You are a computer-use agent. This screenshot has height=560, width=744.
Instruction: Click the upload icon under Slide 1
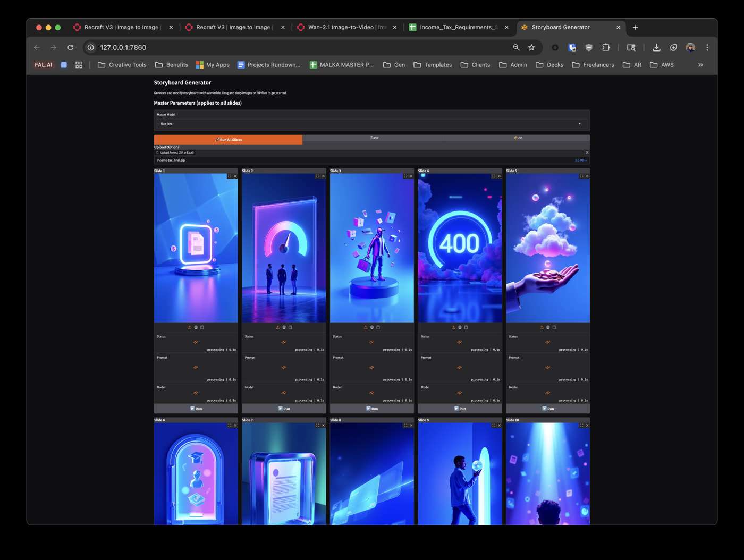[190, 327]
